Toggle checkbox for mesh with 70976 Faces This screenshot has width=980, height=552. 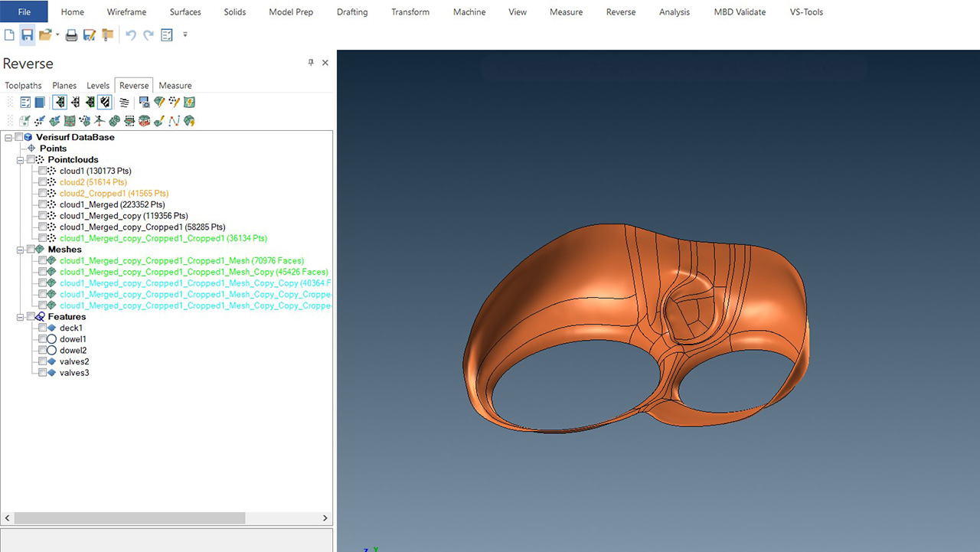43,260
